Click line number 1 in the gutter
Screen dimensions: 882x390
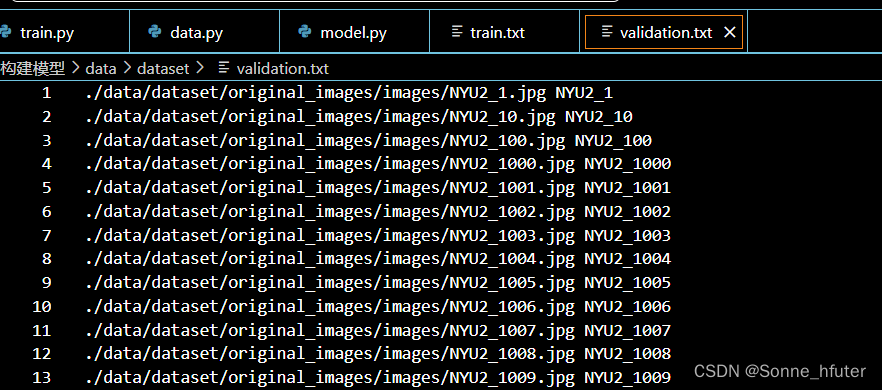[x=46, y=93]
